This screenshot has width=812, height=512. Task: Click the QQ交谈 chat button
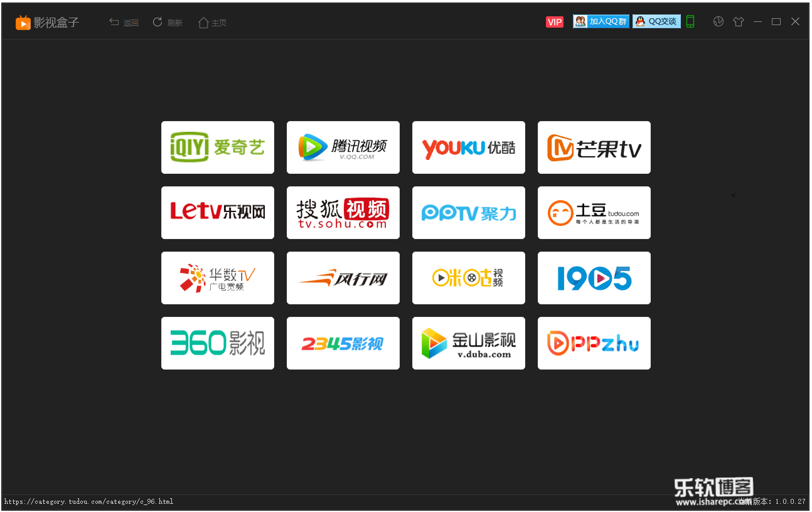pos(656,21)
